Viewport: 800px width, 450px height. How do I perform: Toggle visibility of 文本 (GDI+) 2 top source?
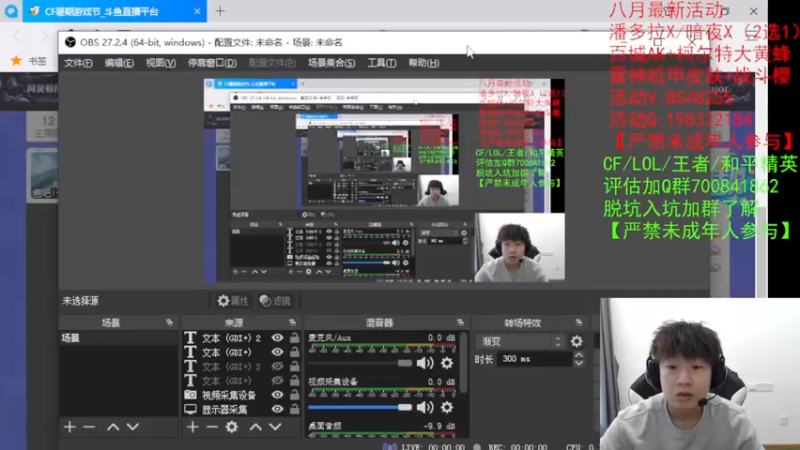(x=277, y=338)
